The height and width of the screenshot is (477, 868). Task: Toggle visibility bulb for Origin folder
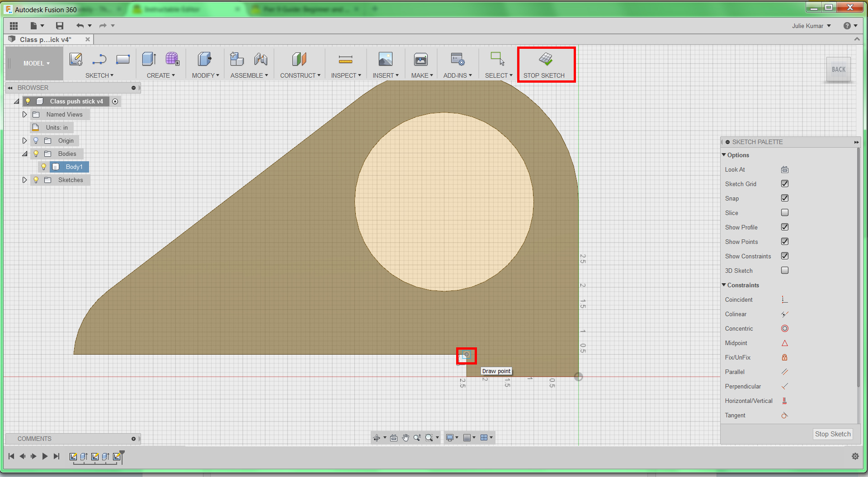pyautogui.click(x=36, y=141)
